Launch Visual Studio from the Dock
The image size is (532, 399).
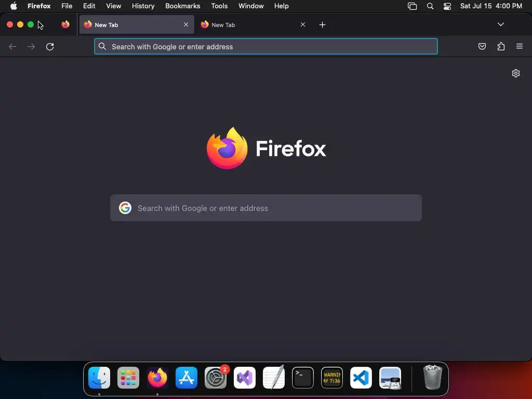tap(245, 378)
